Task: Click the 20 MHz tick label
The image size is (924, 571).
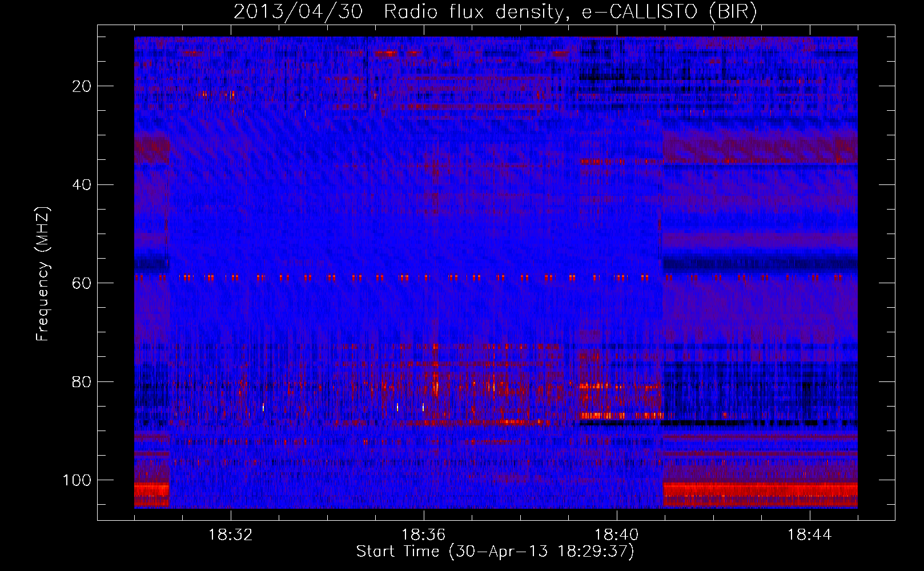Action: coord(82,86)
